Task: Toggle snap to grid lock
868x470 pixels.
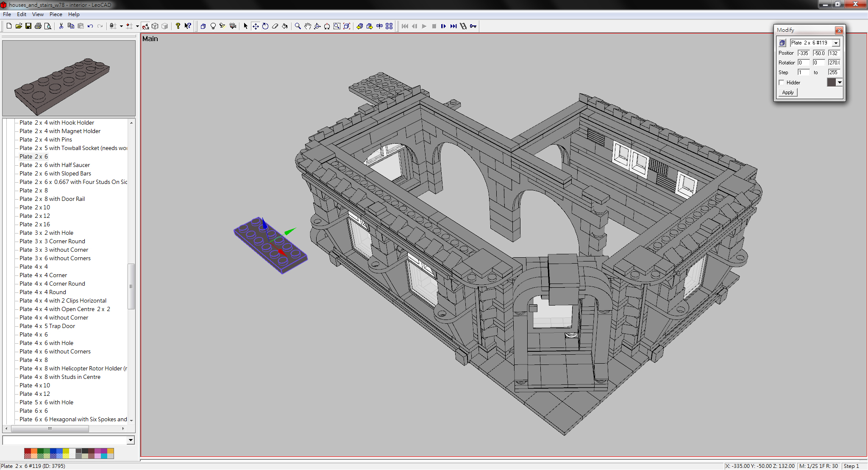Action: click(x=112, y=26)
